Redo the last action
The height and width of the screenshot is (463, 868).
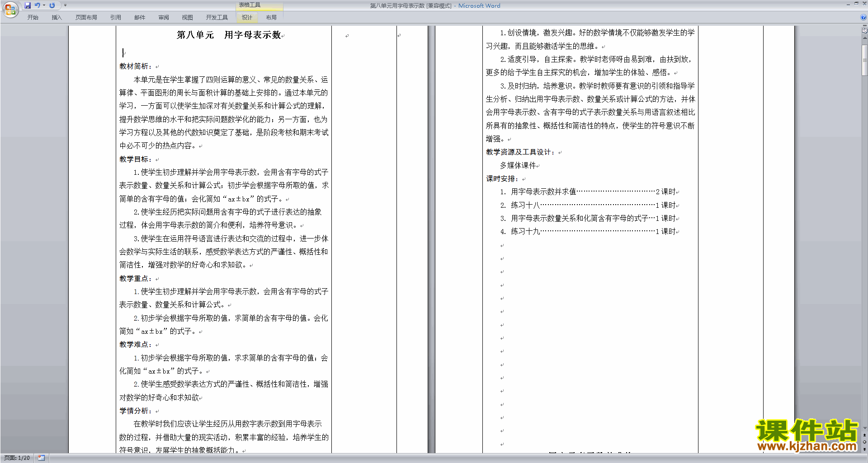[52, 5]
